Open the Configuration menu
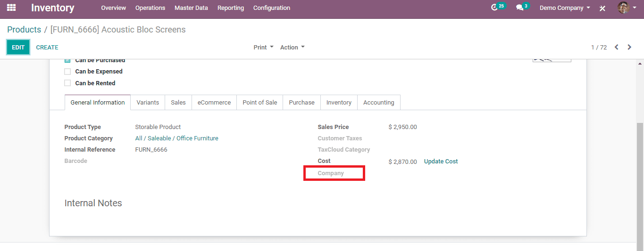644x251 pixels. tap(272, 8)
